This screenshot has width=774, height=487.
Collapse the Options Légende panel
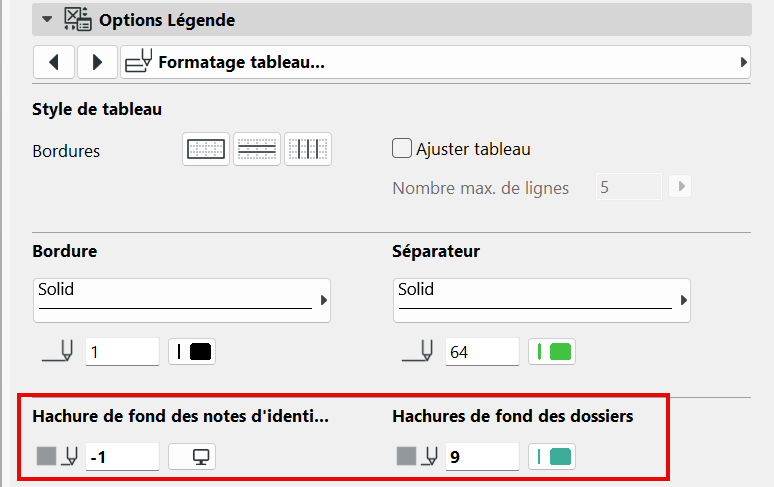[46, 18]
